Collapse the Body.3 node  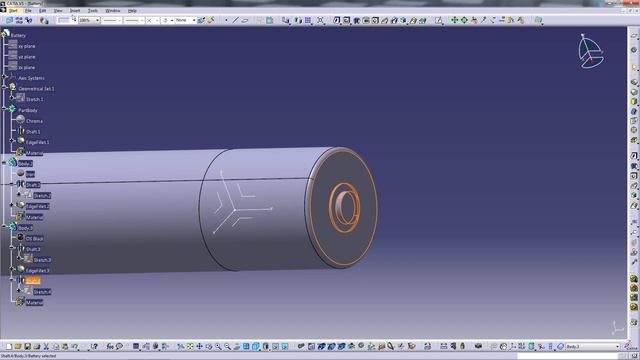coord(4,227)
